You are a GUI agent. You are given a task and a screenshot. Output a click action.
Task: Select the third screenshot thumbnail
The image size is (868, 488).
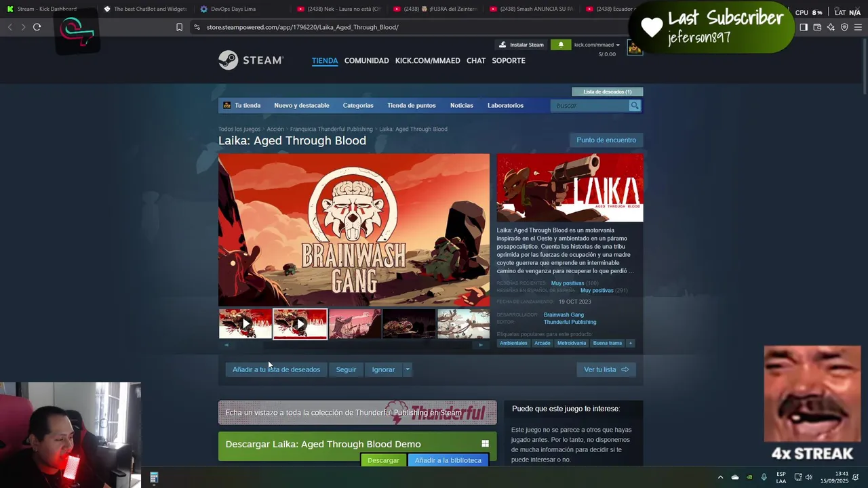coord(355,324)
